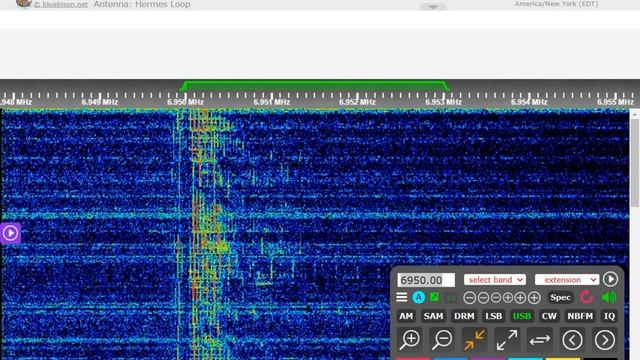Click the 'America/New York (EDT)' timezone text

tap(556, 4)
